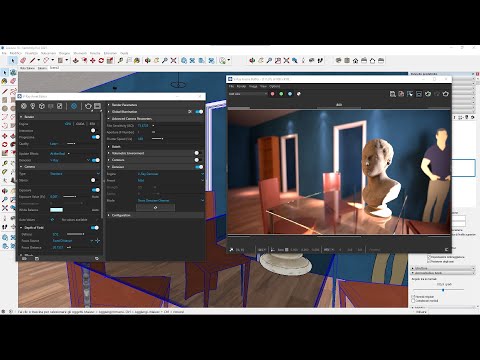Open channel selector dropdown in Frame Buffer
The height and width of the screenshot is (360, 480).
(x=248, y=94)
